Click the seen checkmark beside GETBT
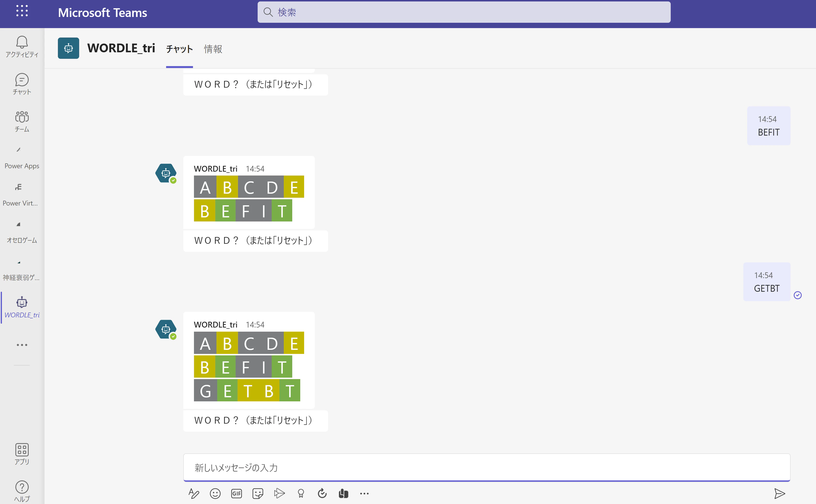Image resolution: width=816 pixels, height=504 pixels. coord(798,295)
